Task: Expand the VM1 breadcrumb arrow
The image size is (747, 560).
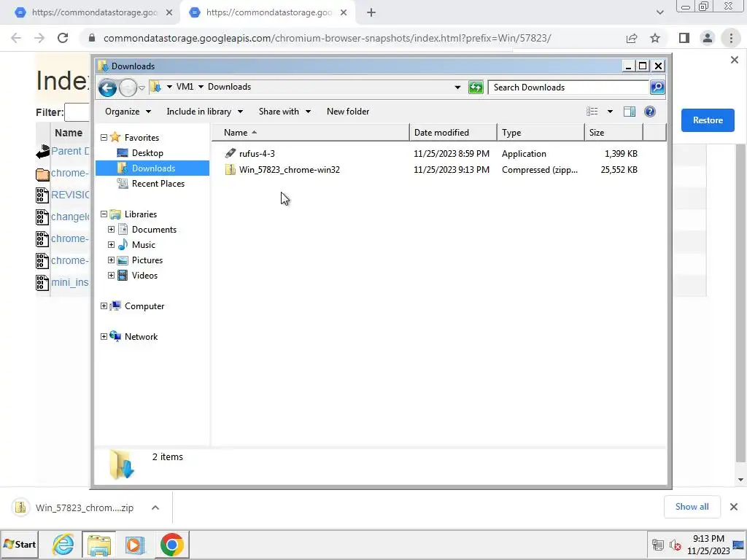Action: pos(201,87)
